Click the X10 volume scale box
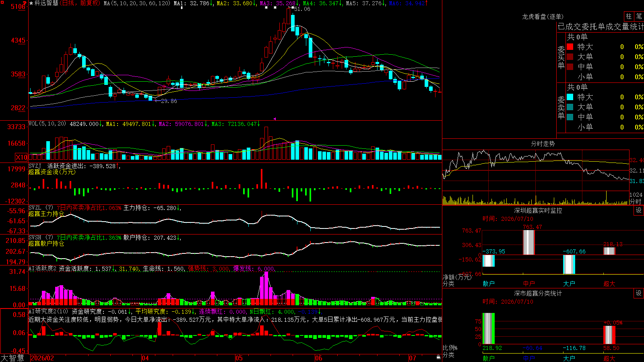Viewport: 644px width, 362px height. pos(21,157)
